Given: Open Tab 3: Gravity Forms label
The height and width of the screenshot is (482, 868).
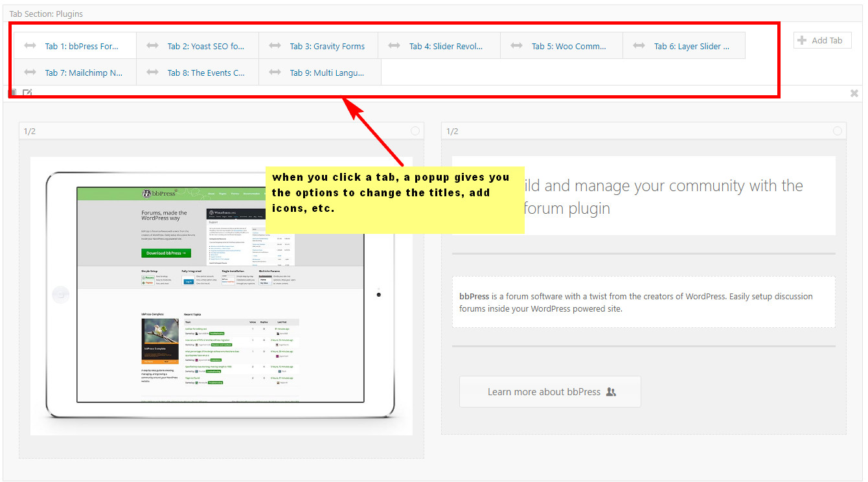Looking at the screenshot, I should coord(327,46).
